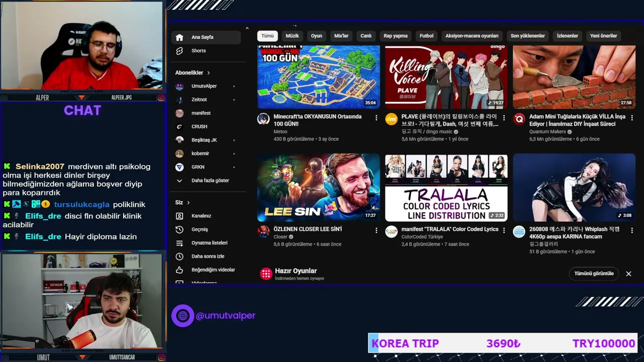
Task: Filter videos by Futbol
Action: [x=427, y=36]
